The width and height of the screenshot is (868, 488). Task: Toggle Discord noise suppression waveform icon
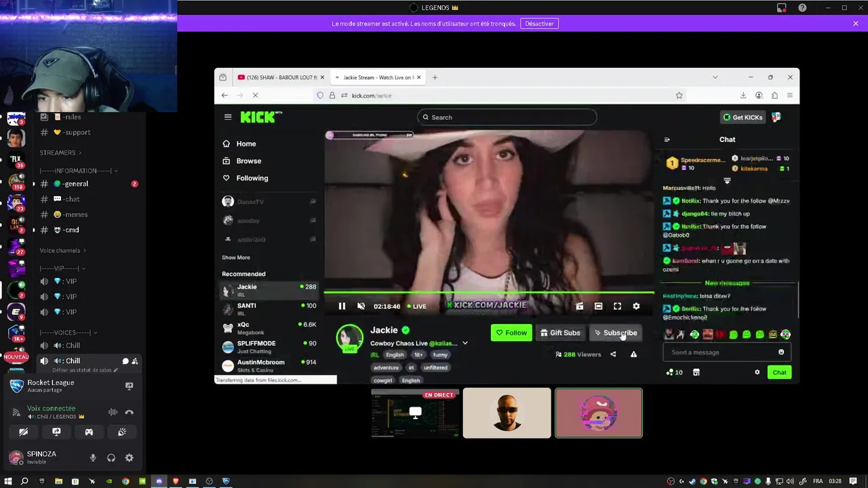point(113,412)
